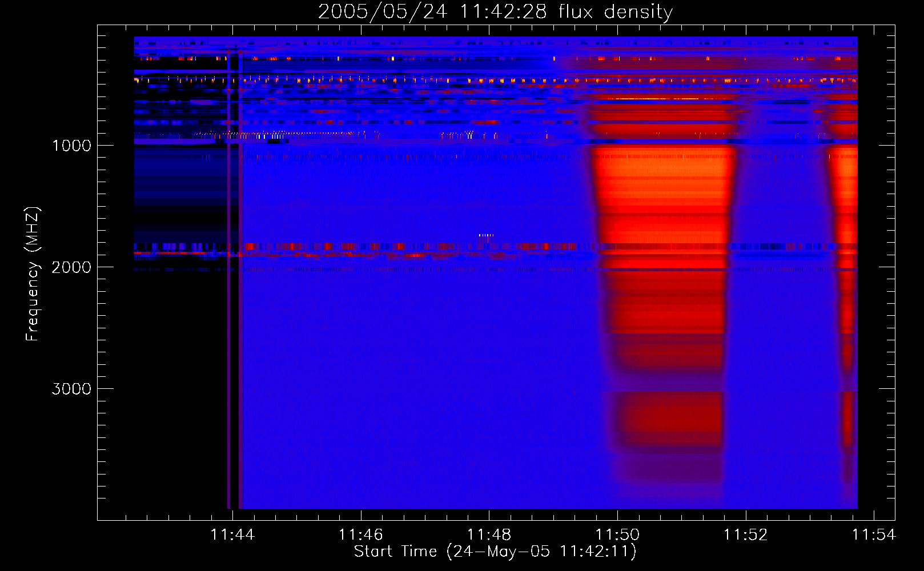Image resolution: width=924 pixels, height=571 pixels.
Task: Click the 11:54 time tick label
Action: point(874,535)
